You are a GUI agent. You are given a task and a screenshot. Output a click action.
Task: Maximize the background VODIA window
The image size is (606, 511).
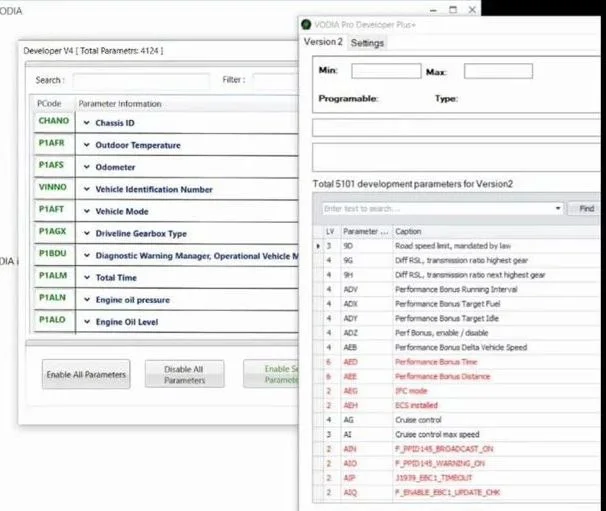(x=453, y=10)
